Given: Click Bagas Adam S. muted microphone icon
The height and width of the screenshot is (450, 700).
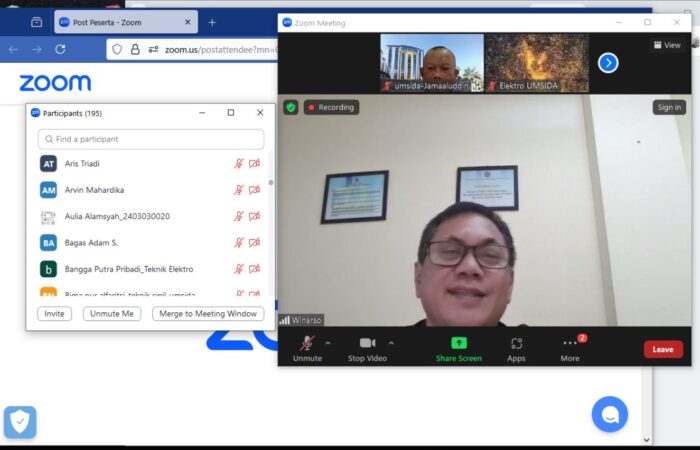Looking at the screenshot, I should 239,243.
